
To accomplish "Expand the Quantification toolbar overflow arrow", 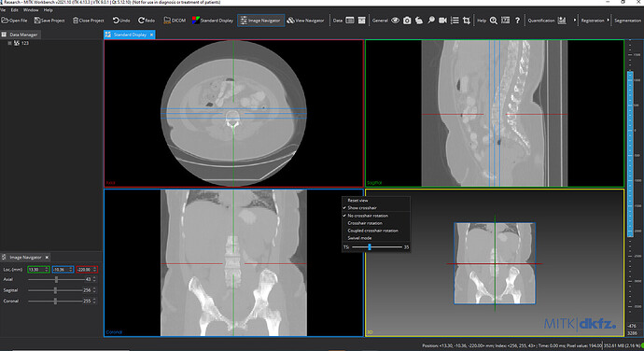I will point(575,21).
